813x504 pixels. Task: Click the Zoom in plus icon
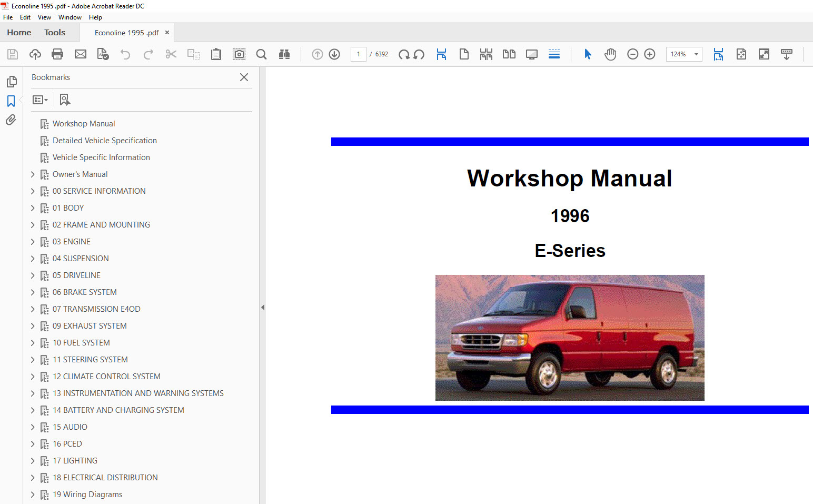click(650, 54)
